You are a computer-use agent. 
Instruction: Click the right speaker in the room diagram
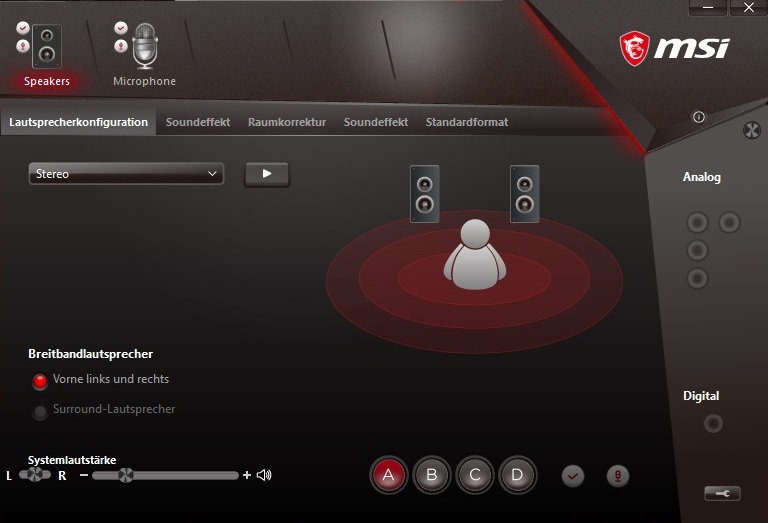point(525,194)
